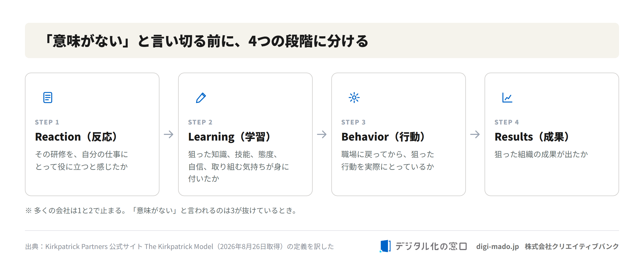Select the Learning（学習）heading

229,137
